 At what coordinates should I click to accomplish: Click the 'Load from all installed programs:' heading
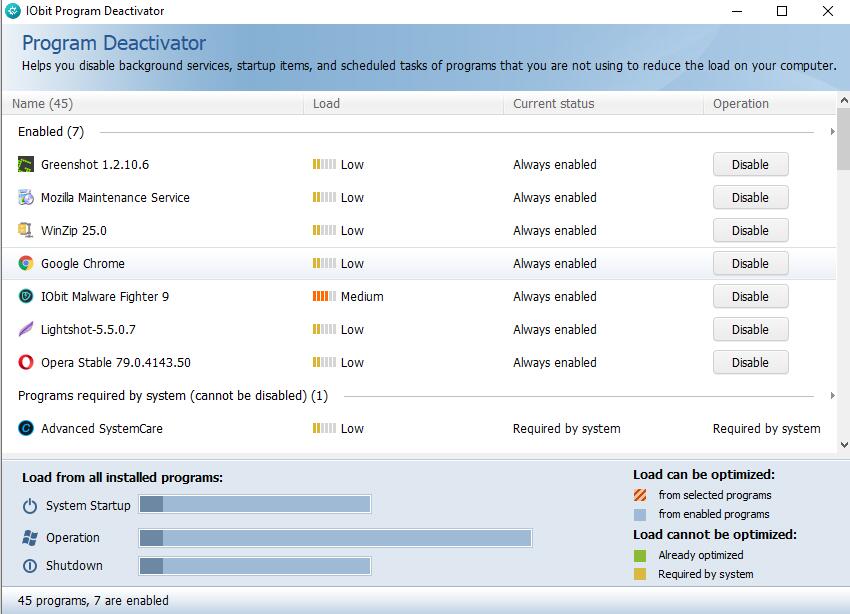(x=123, y=477)
